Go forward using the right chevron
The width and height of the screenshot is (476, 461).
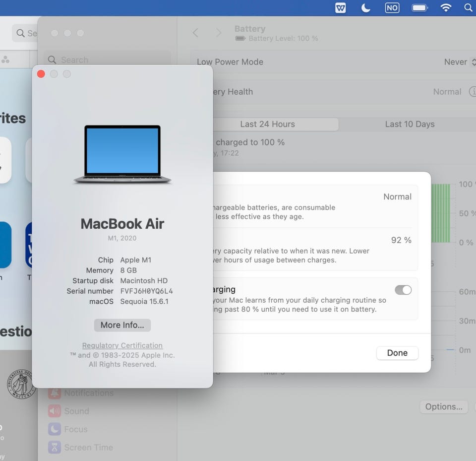click(219, 33)
